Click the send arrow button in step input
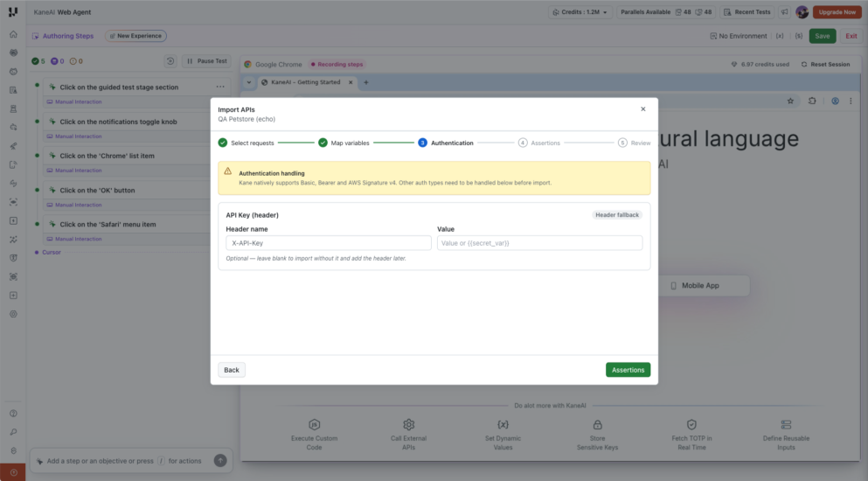The image size is (868, 481). coord(220,461)
